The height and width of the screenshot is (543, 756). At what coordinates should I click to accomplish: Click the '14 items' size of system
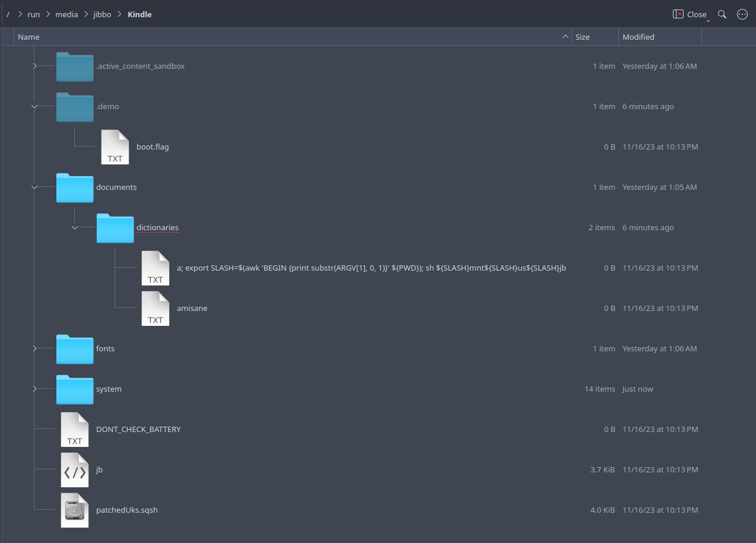pyautogui.click(x=600, y=389)
